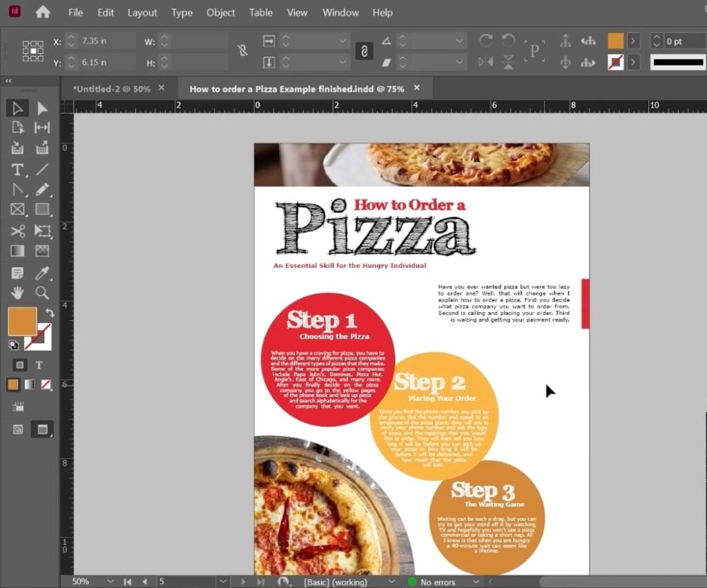
Task: Pick the Zoom tool magnifier
Action: coord(42,293)
